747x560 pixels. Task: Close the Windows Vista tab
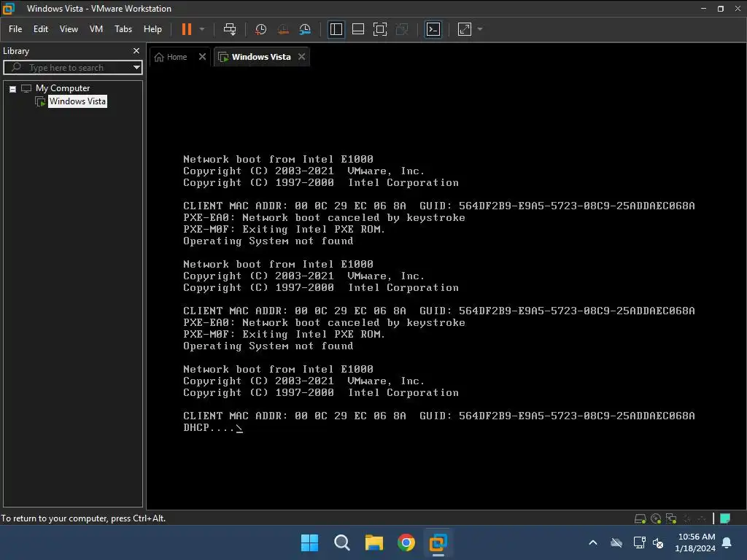point(301,57)
